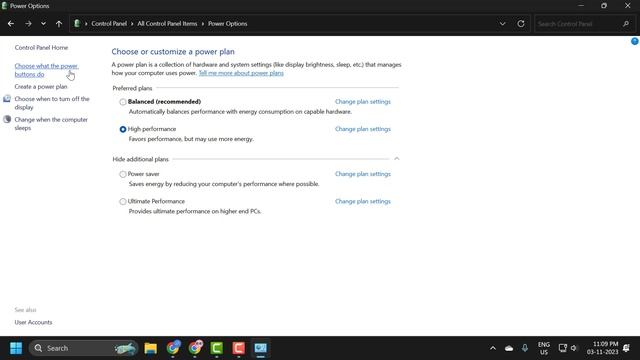Click the search magnifier icon
640x360 pixels.
(626, 24)
